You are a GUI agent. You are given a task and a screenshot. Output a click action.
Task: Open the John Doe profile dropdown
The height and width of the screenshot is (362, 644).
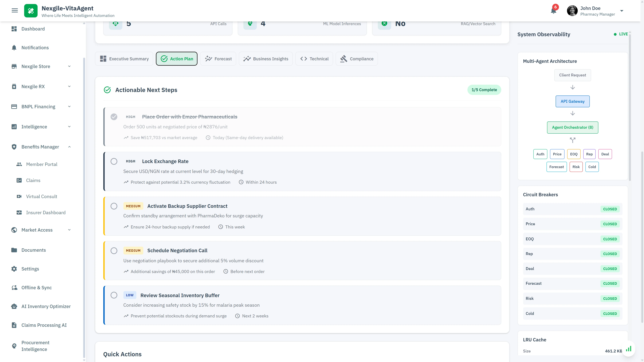pos(622,11)
